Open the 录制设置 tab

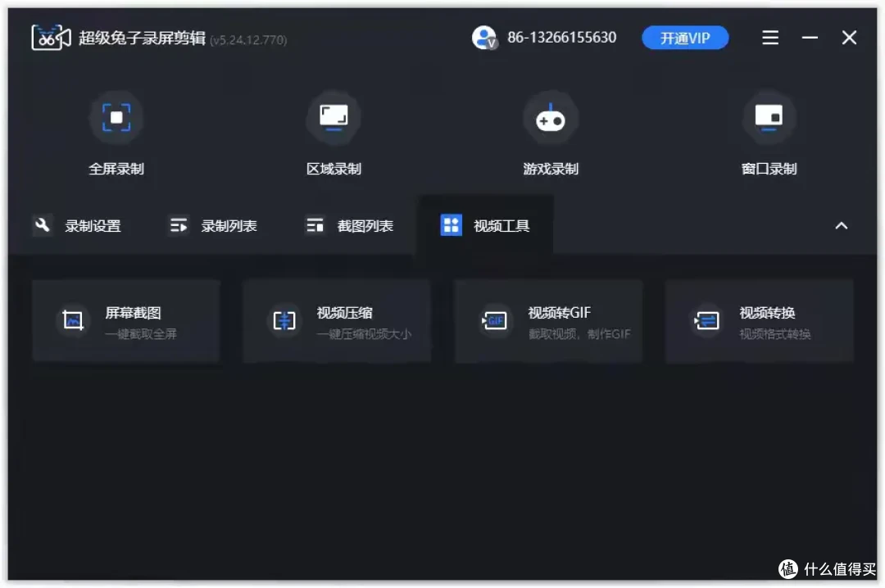click(x=77, y=226)
